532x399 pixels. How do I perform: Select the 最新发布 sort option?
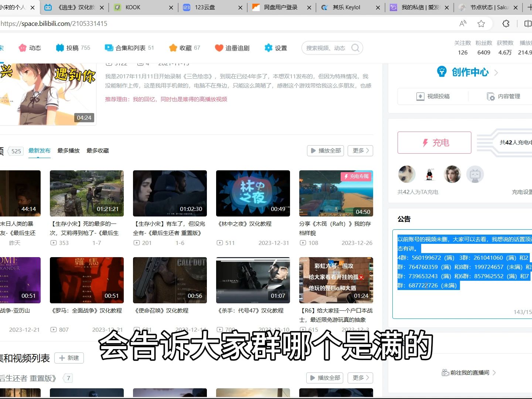39,151
